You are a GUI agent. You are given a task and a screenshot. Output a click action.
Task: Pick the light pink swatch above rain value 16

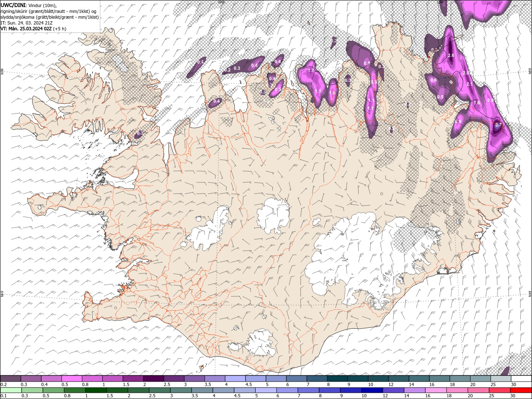pyautogui.click(x=436, y=390)
